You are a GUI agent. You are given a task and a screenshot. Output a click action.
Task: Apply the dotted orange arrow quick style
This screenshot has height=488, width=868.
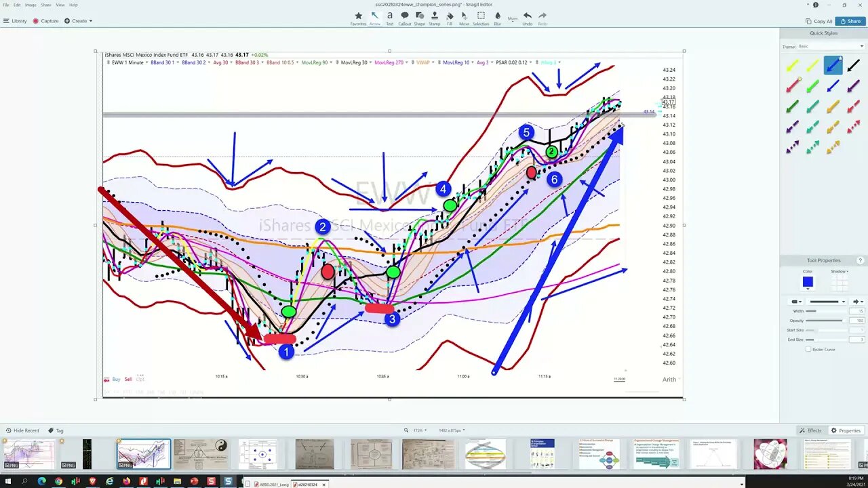coord(833,147)
